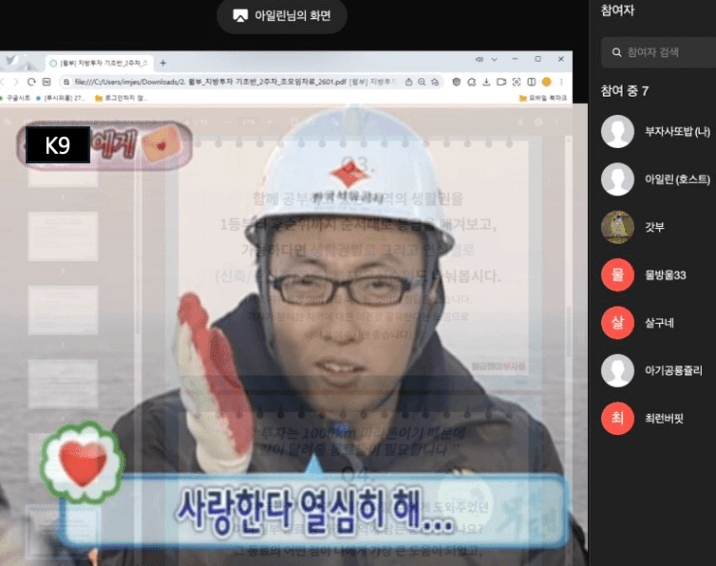716x566 pixels.
Task: Click the red 최 avatar circle
Action: [x=617, y=418]
